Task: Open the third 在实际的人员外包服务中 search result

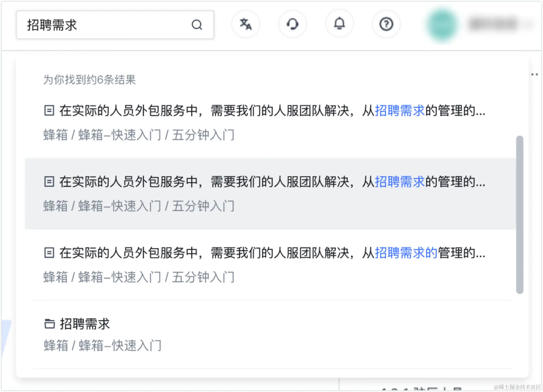Action: point(270,265)
